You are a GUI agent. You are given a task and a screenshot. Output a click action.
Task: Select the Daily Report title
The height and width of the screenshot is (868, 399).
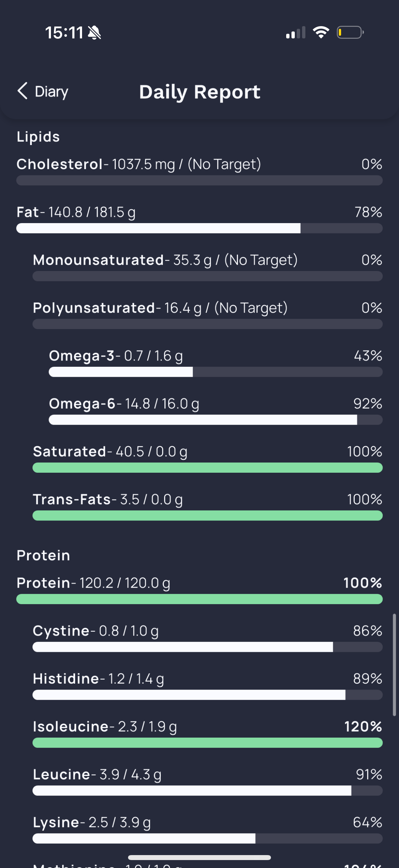(200, 92)
